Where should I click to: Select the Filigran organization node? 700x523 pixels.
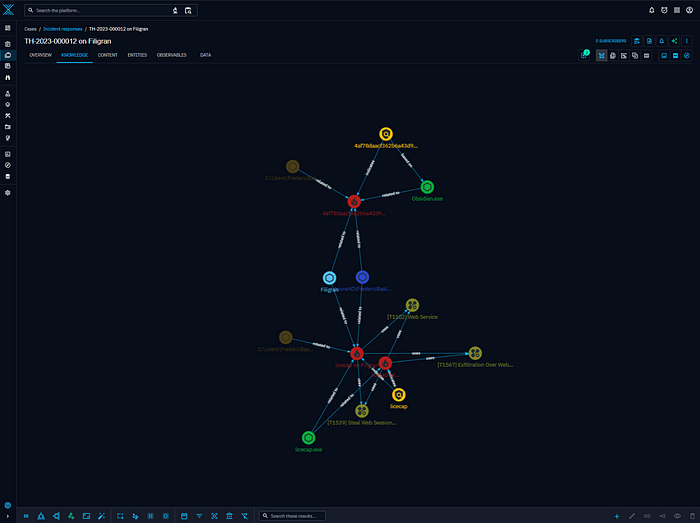(x=329, y=277)
